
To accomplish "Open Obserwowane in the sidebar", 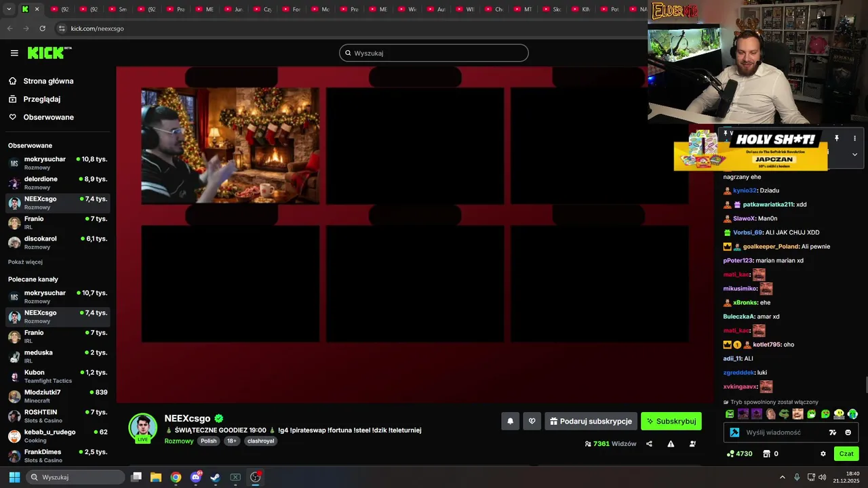I will 48,117.
